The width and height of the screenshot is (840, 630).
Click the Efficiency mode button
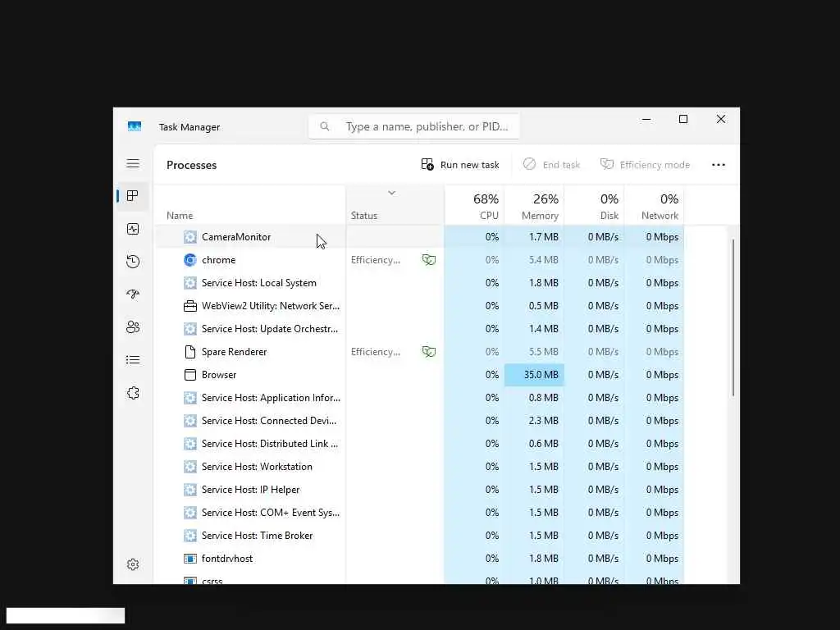(645, 164)
